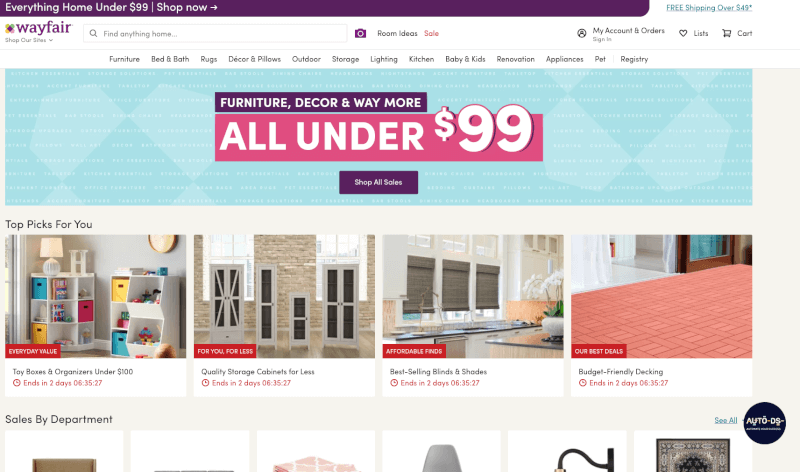Focus the Find anything home search field
Viewport: 800px width, 472px height.
pyautogui.click(x=215, y=34)
